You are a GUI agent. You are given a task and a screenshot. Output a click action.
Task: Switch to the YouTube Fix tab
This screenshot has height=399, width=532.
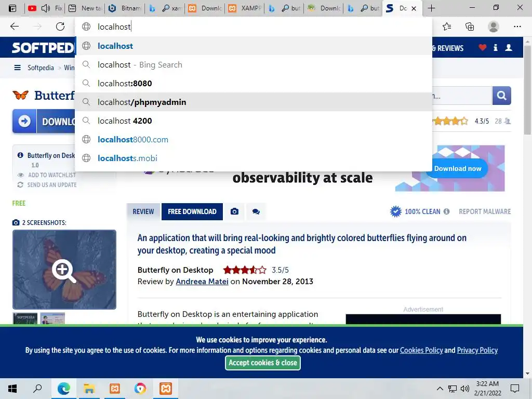pos(45,8)
